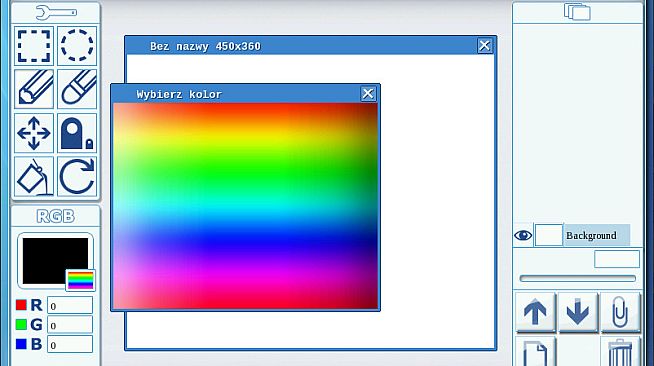Choose the pencil drawing tool
The width and height of the screenshot is (654, 366).
pos(34,89)
